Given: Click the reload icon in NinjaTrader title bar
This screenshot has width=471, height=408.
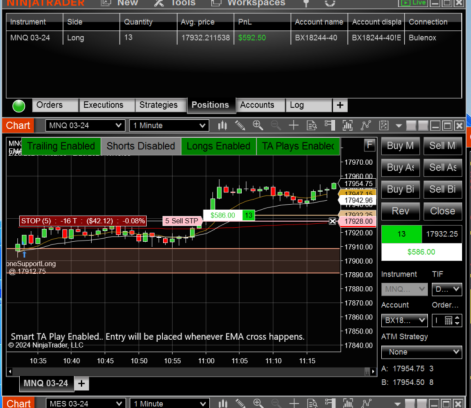Looking at the screenshot, I should (x=330, y=3).
